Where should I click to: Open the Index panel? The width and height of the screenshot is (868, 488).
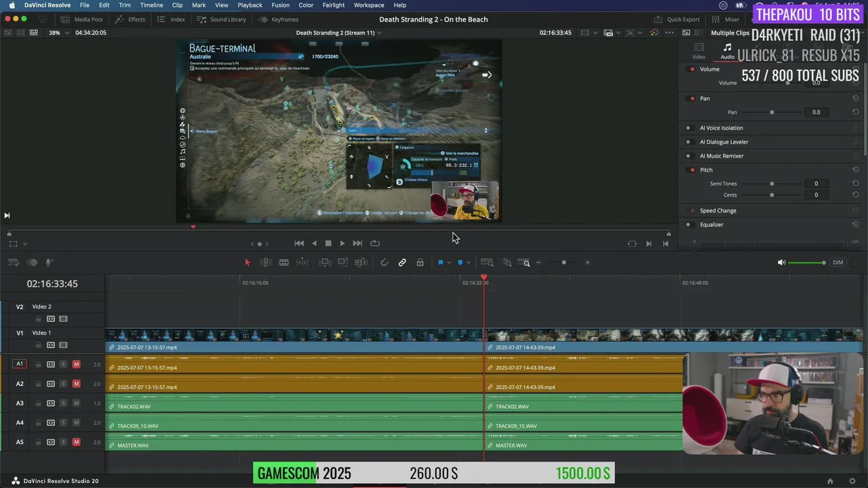point(172,20)
